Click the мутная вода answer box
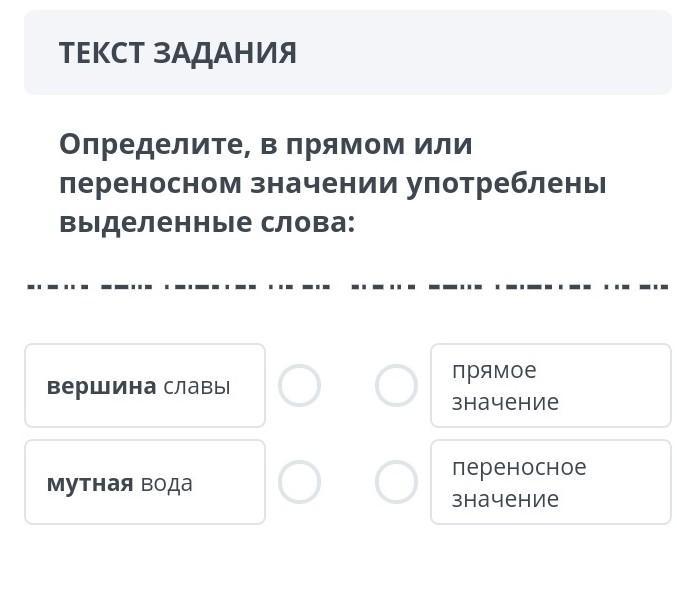The width and height of the screenshot is (677, 593). [x=145, y=482]
